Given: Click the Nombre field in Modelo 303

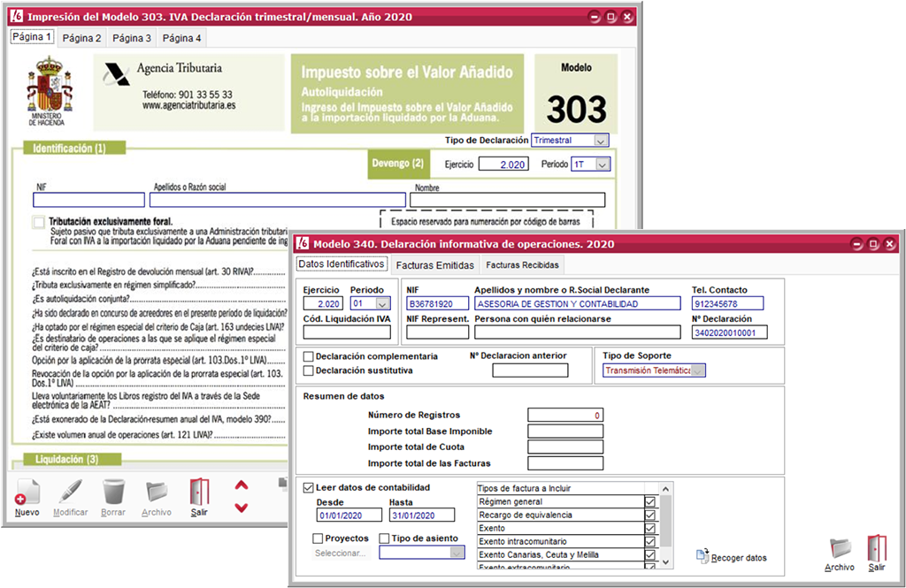Looking at the screenshot, I should pyautogui.click(x=507, y=200).
